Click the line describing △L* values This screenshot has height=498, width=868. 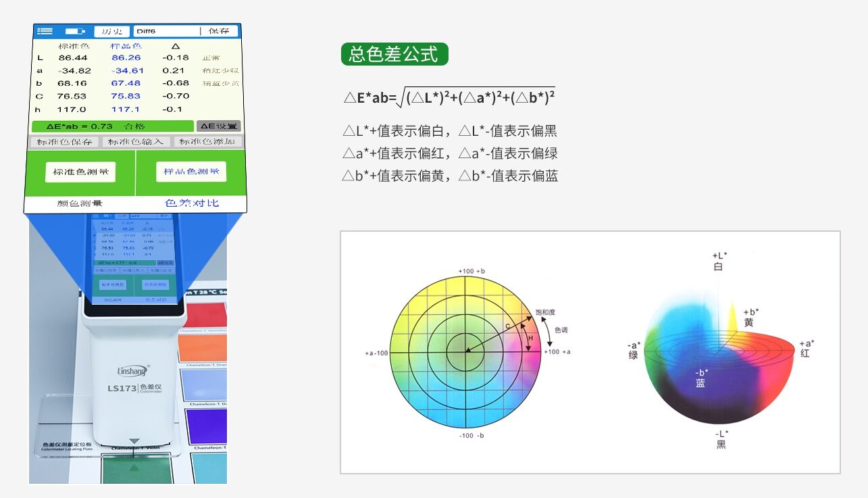(450, 131)
